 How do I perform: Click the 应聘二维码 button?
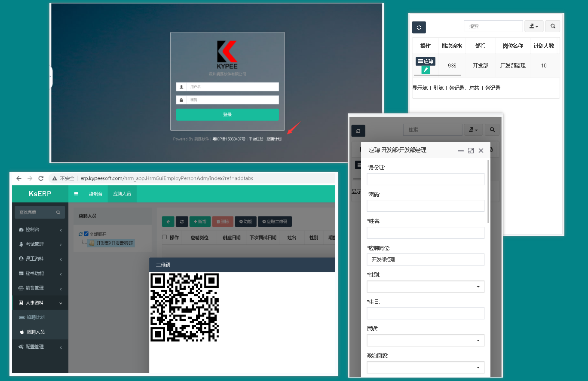coord(275,221)
